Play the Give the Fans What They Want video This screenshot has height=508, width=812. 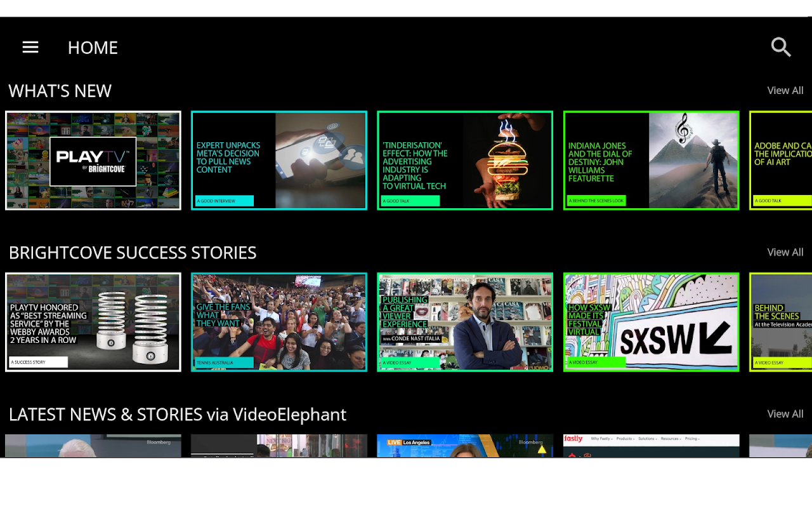279,323
